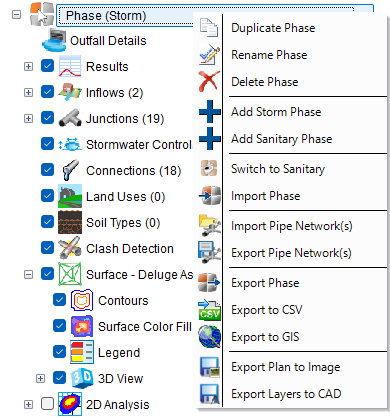The image size is (390, 418).
Task: Select the Outfall Details tree item
Action: click(108, 41)
